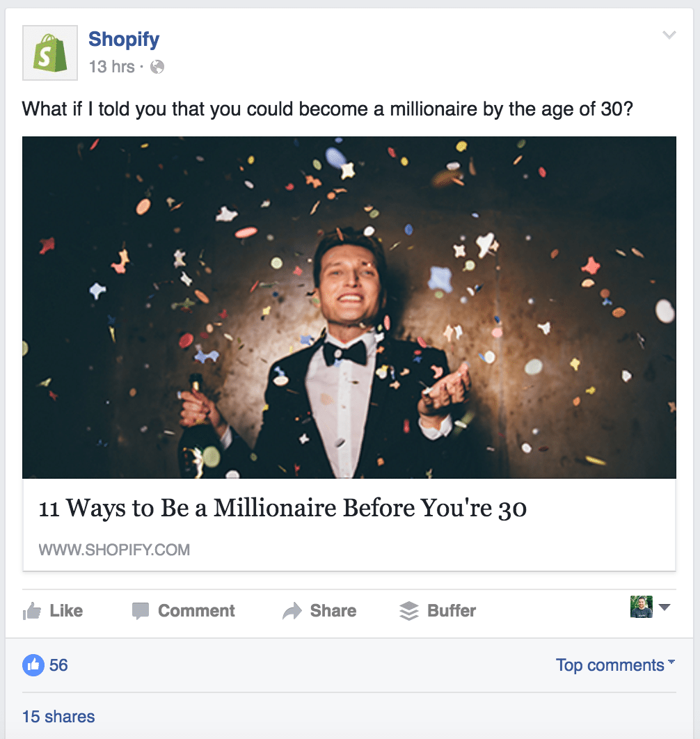This screenshot has width=700, height=739.
Task: Click the confetti article image
Action: click(x=349, y=306)
